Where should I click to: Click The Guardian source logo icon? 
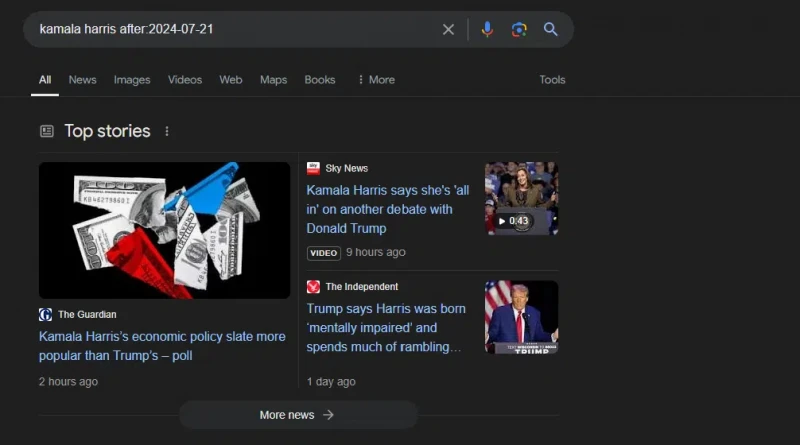(x=45, y=315)
